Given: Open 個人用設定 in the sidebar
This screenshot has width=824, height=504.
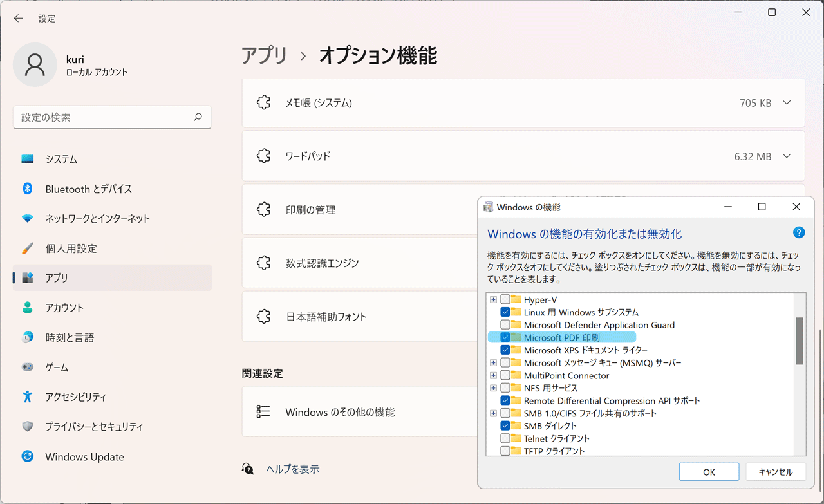Looking at the screenshot, I should [112, 248].
